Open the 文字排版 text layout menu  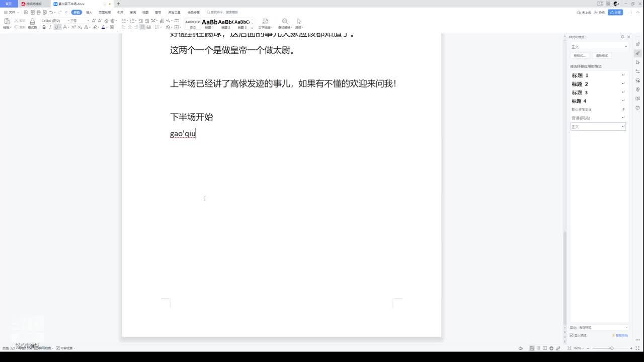pyautogui.click(x=265, y=24)
